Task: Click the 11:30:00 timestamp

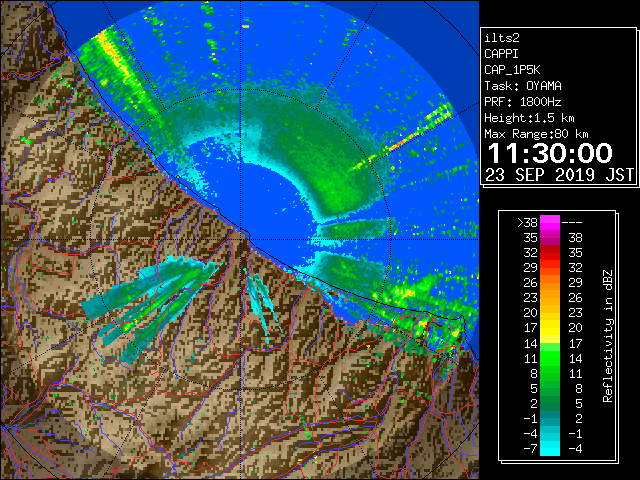Action: (550, 153)
